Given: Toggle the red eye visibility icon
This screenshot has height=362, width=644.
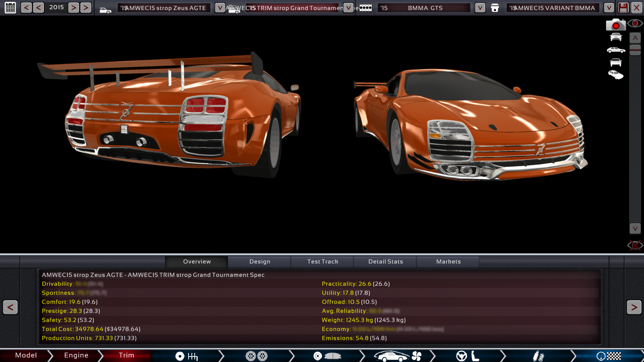Looking at the screenshot, I should pos(635,24).
